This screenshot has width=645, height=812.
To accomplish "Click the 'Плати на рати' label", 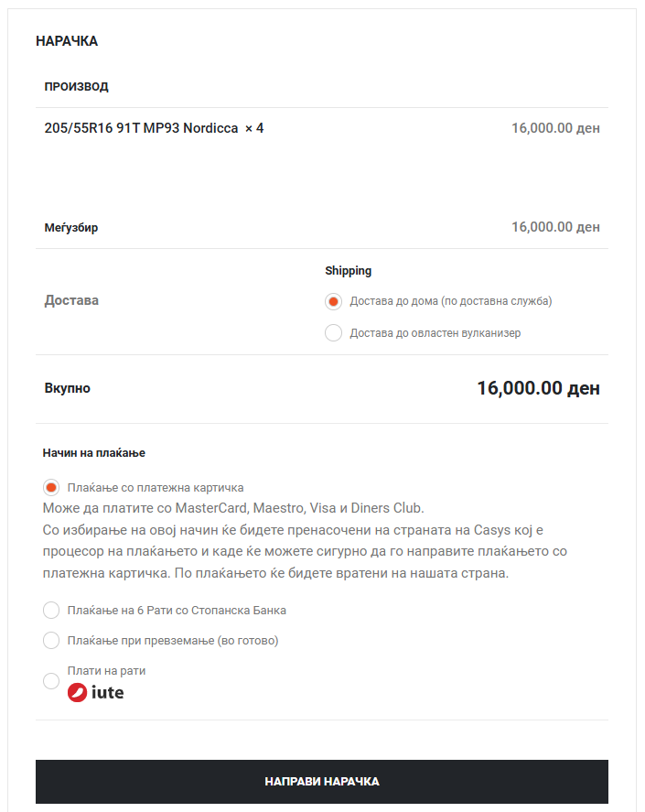I will [106, 671].
